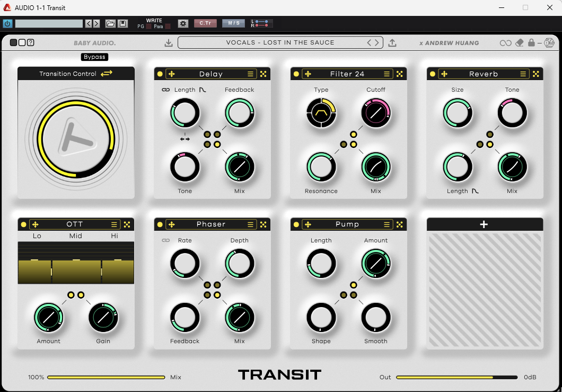Randomize the Delay module with dice icon
562x392 pixels.
click(264, 74)
